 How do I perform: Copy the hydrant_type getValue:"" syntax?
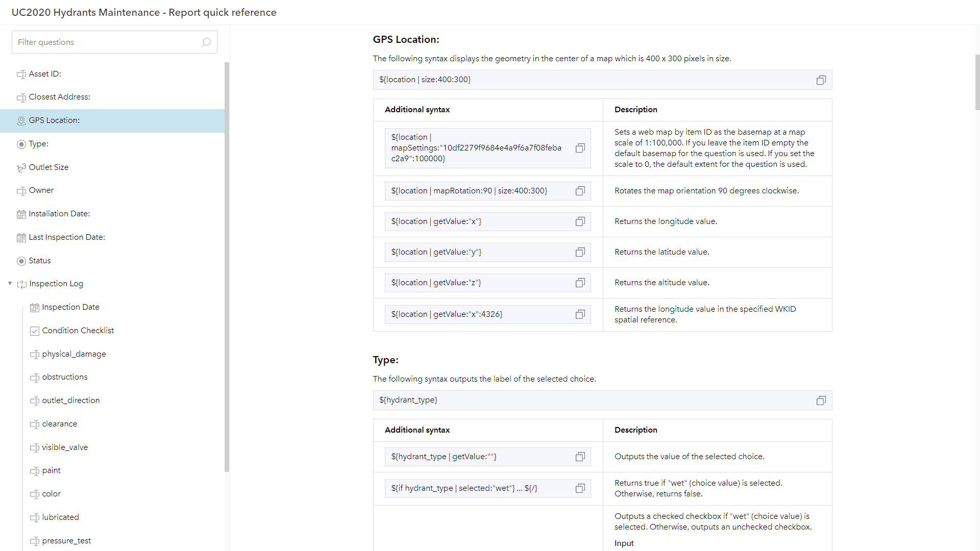(x=580, y=457)
